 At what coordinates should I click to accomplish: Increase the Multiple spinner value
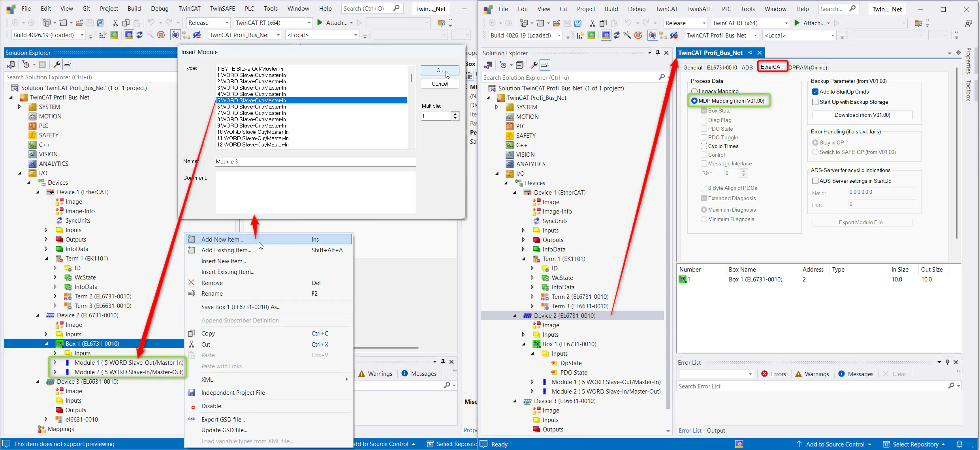point(455,114)
